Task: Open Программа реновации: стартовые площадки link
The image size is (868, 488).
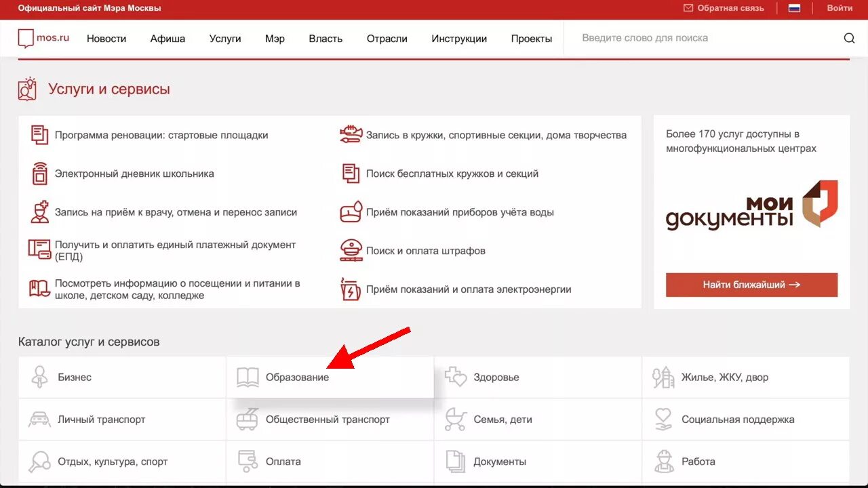Action: pyautogui.click(x=161, y=135)
